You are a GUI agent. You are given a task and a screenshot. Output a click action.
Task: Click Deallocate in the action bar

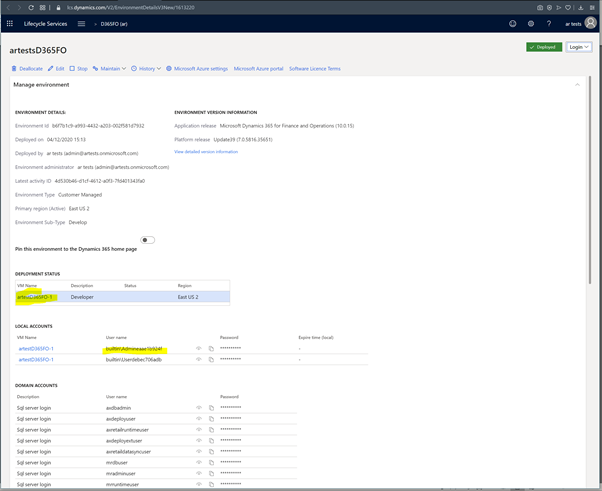tap(27, 69)
